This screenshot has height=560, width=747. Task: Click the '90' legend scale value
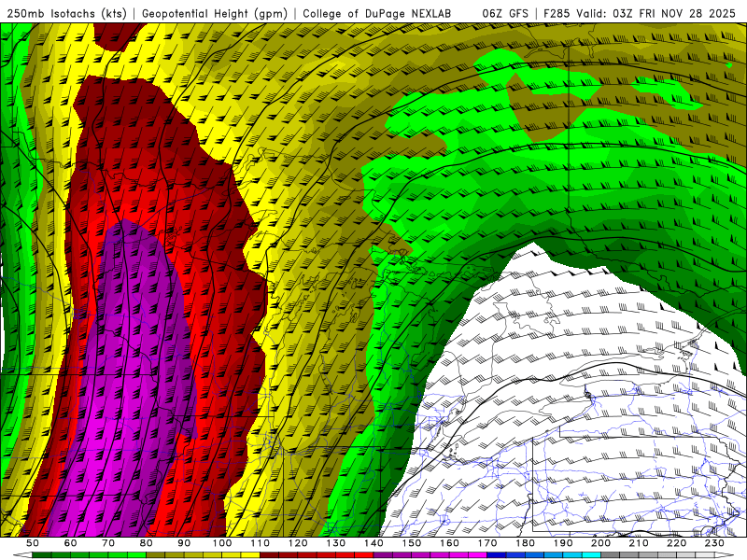click(x=184, y=543)
